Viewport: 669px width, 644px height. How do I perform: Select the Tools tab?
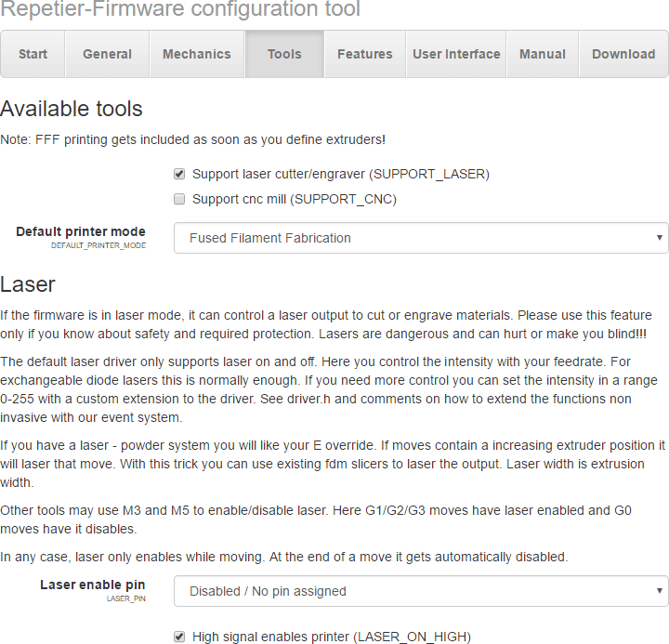point(284,54)
